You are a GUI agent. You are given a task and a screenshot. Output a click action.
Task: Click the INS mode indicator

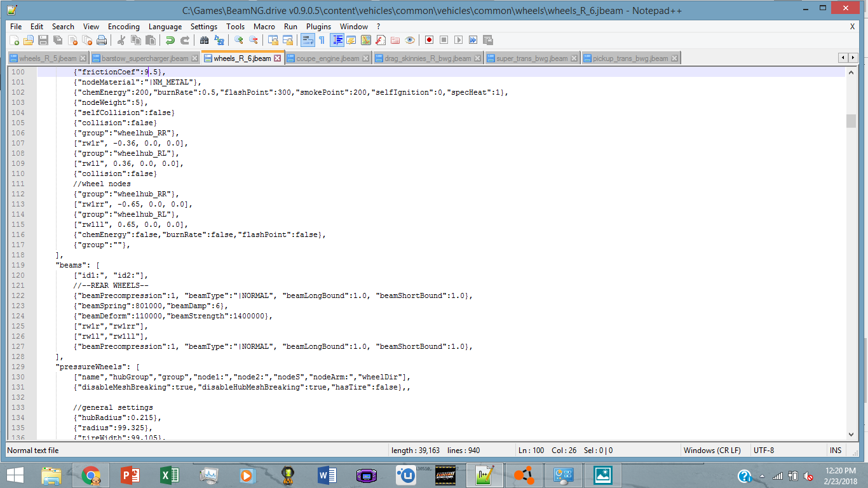tap(836, 451)
